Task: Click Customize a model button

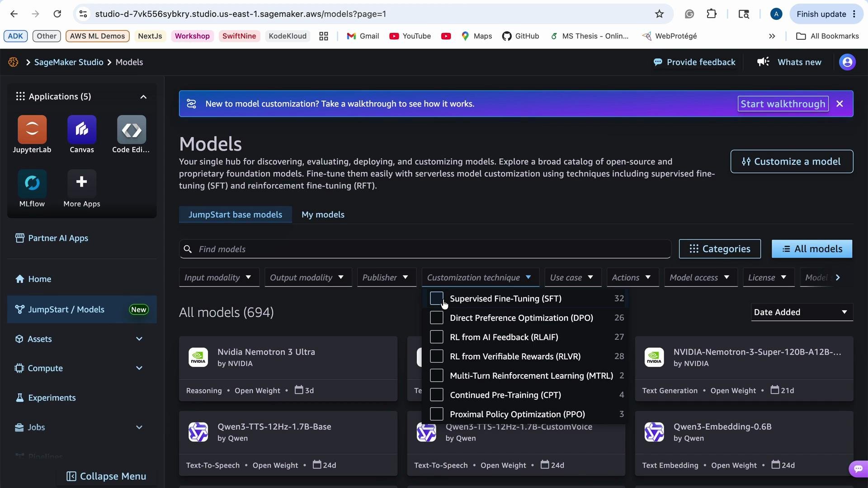Action: (792, 161)
